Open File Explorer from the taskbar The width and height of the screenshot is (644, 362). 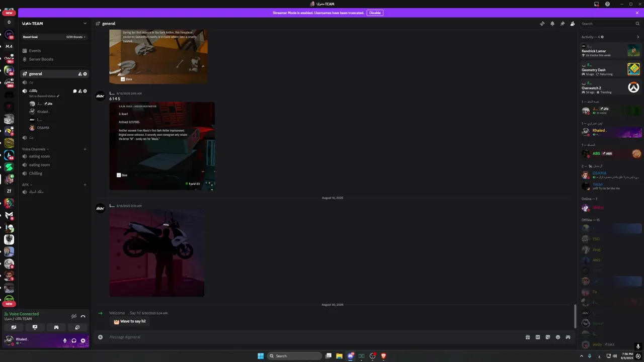pos(340,356)
